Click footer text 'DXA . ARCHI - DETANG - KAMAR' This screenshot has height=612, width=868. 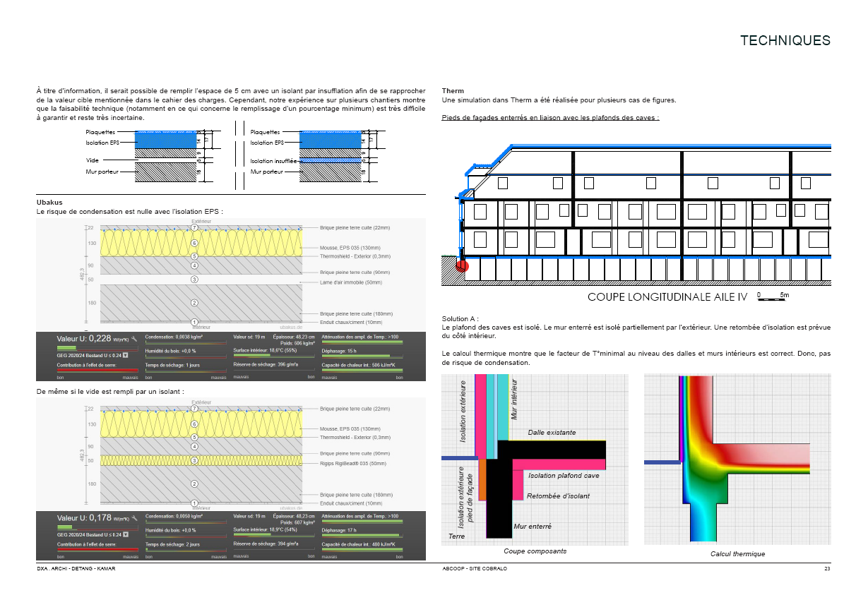tap(76, 568)
